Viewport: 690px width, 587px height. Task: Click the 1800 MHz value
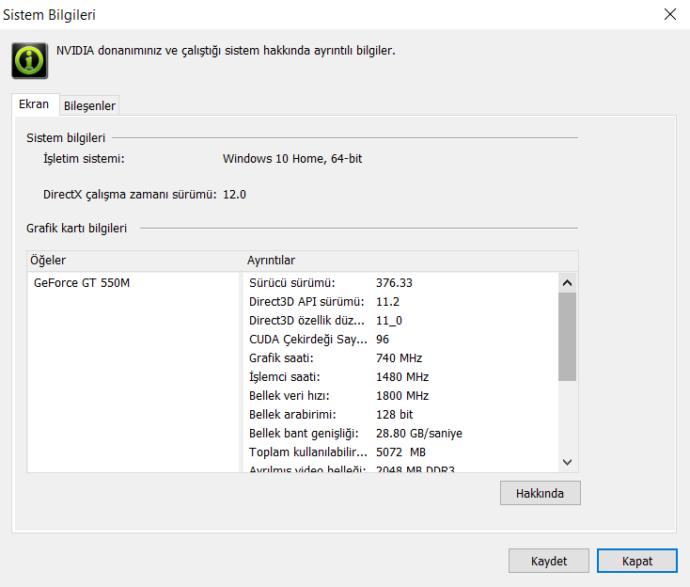pyautogui.click(x=402, y=396)
